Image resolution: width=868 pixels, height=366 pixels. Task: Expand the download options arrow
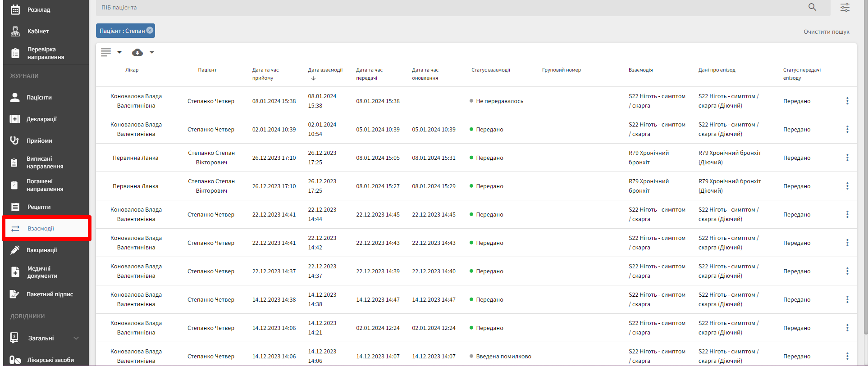(152, 52)
